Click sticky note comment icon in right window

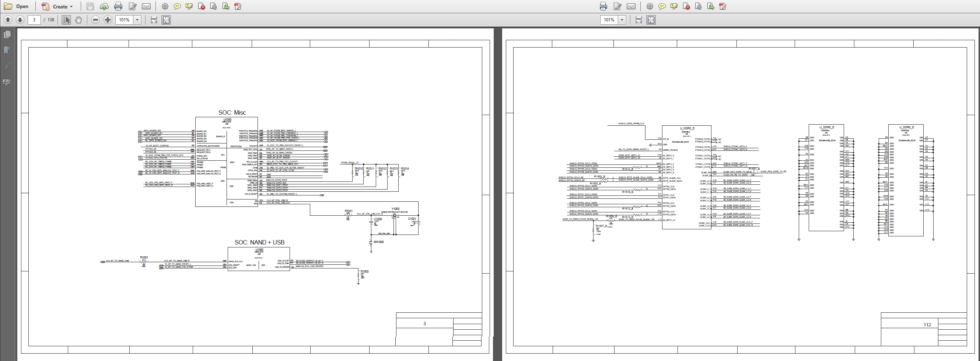662,7
